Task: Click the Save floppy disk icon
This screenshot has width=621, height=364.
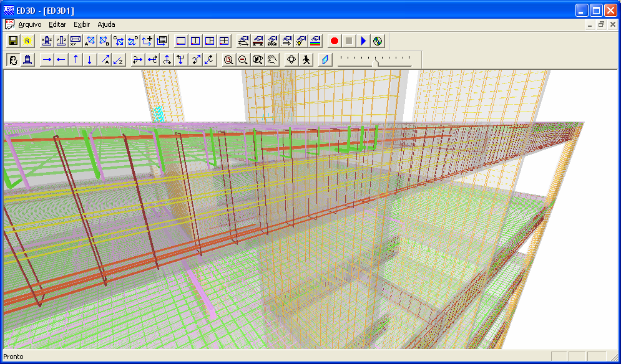Action: point(13,41)
